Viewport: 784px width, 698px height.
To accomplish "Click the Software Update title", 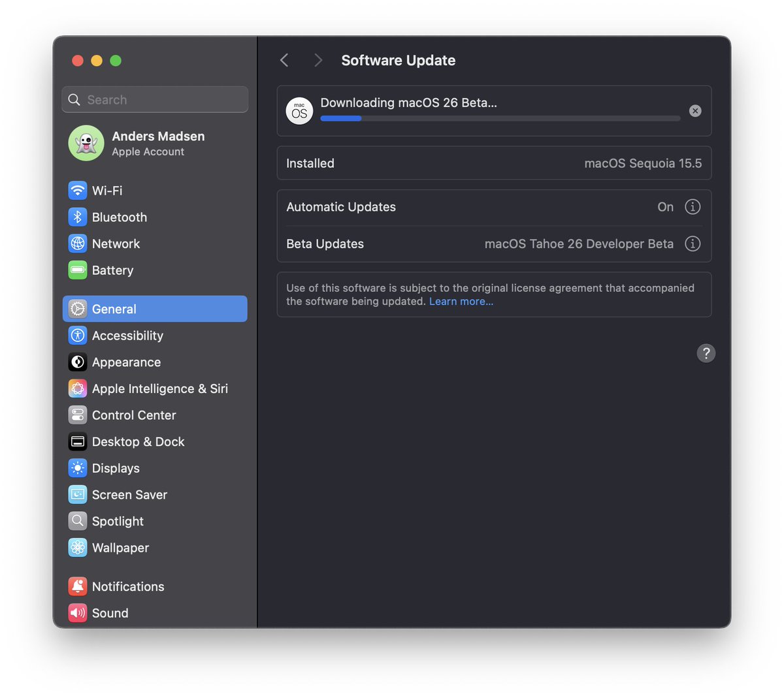I will tap(399, 60).
